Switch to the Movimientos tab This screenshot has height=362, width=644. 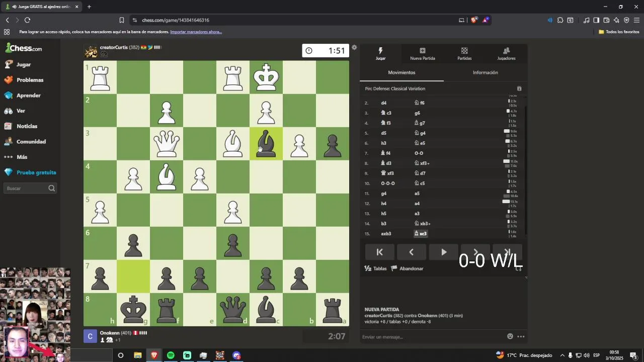point(401,72)
